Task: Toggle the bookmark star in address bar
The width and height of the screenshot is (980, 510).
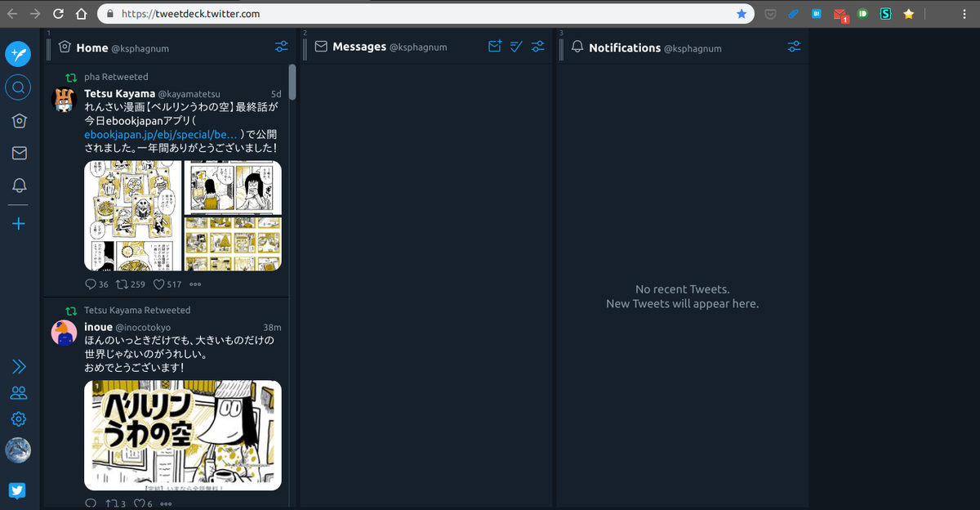Action: click(x=742, y=13)
